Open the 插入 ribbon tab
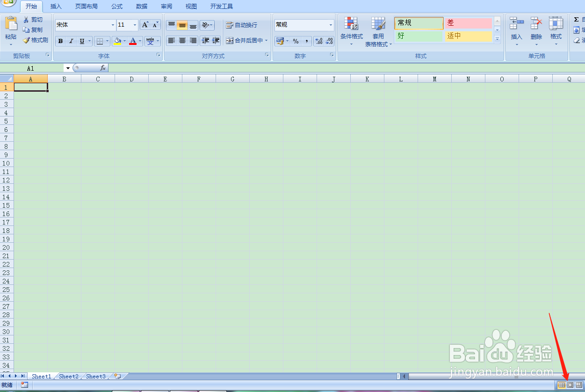 click(56, 7)
